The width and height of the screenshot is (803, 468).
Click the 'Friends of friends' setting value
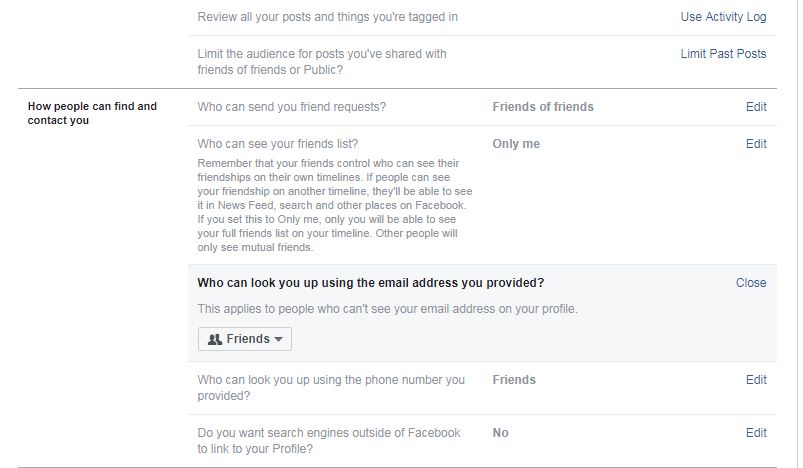click(543, 107)
